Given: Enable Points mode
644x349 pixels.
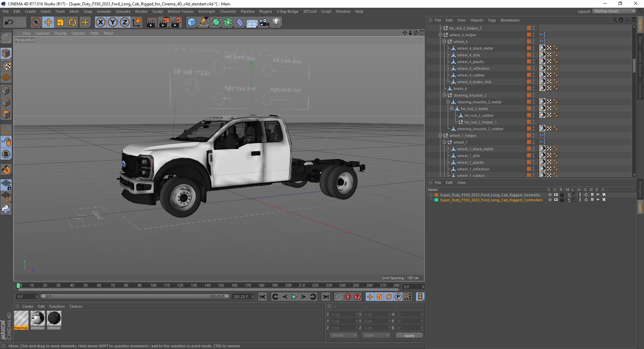Looking at the screenshot, I should tap(6, 90).
